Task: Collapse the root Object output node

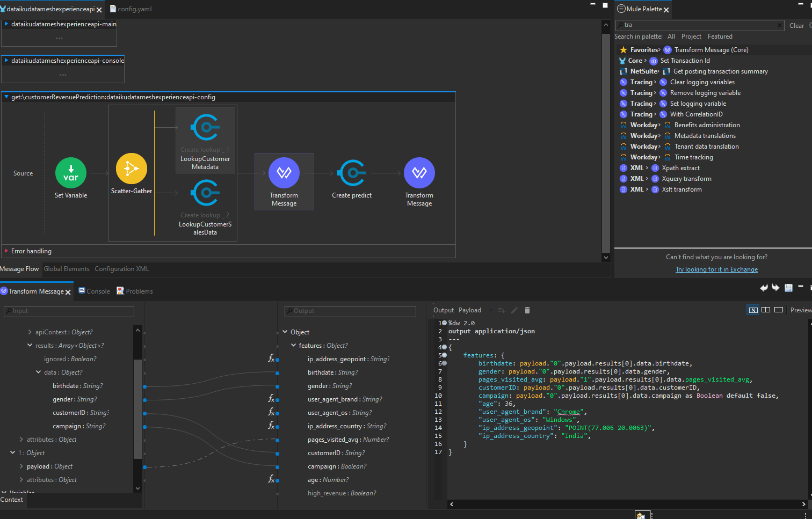Action: coord(285,332)
